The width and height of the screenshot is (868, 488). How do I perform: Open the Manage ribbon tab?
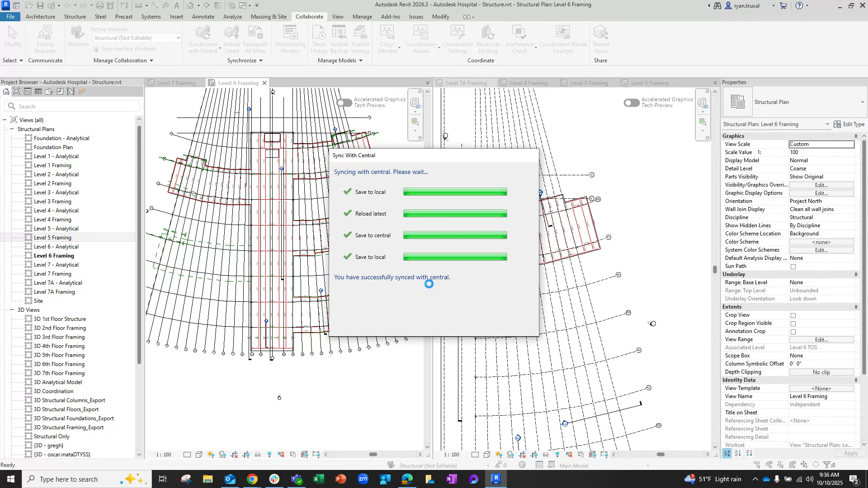click(x=362, y=17)
